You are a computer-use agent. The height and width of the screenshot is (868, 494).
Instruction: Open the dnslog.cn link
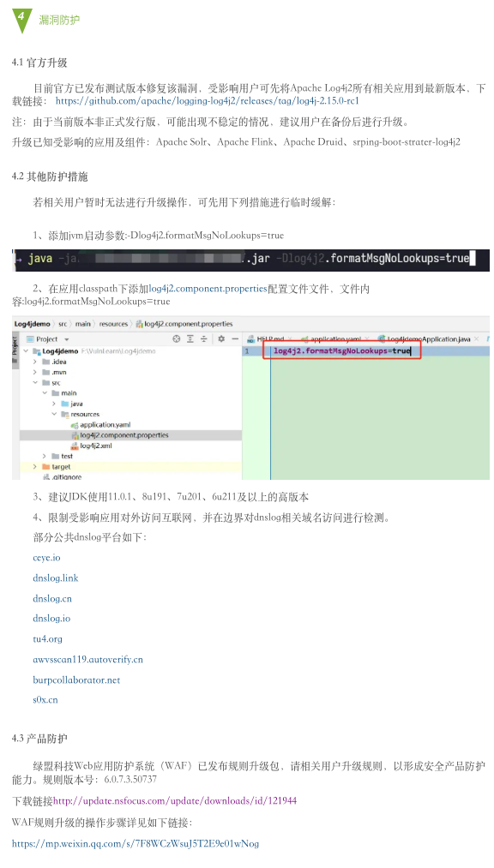[x=52, y=598]
